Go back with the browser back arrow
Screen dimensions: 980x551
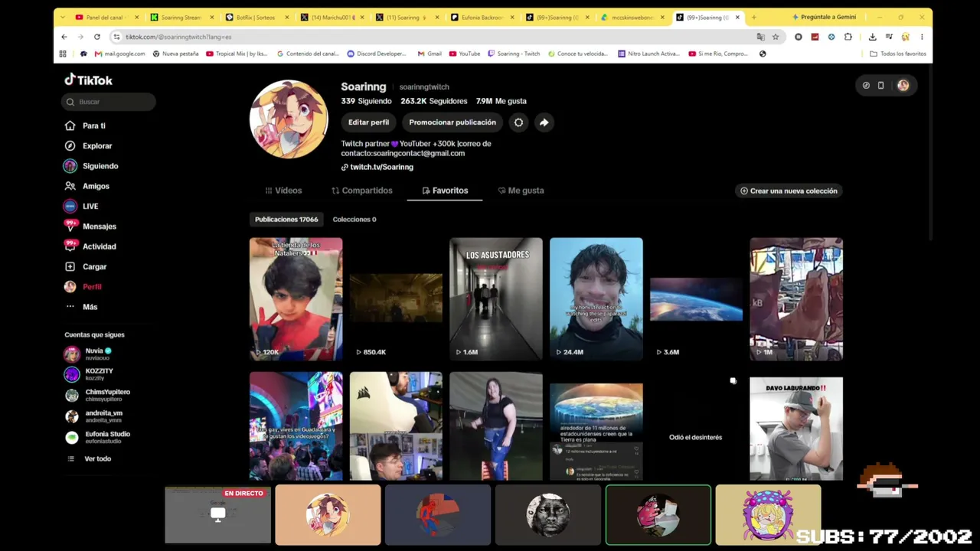click(x=64, y=37)
